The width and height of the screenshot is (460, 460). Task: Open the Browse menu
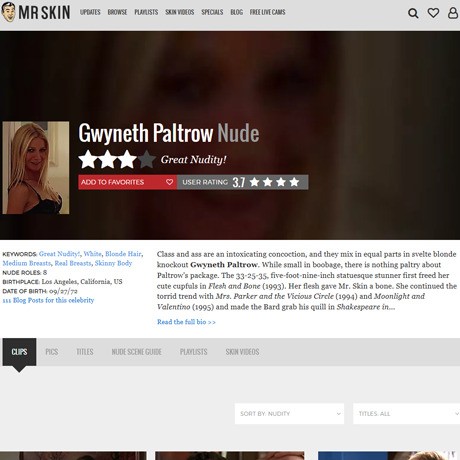(x=117, y=12)
